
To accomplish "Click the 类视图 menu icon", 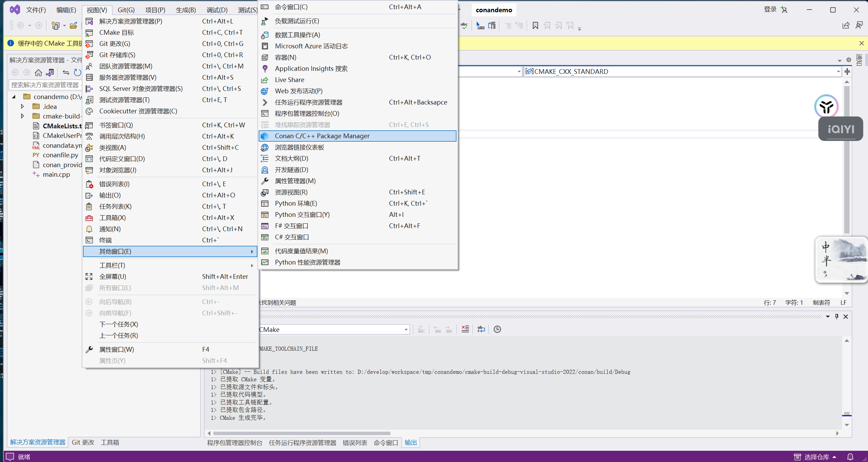I will coord(89,148).
